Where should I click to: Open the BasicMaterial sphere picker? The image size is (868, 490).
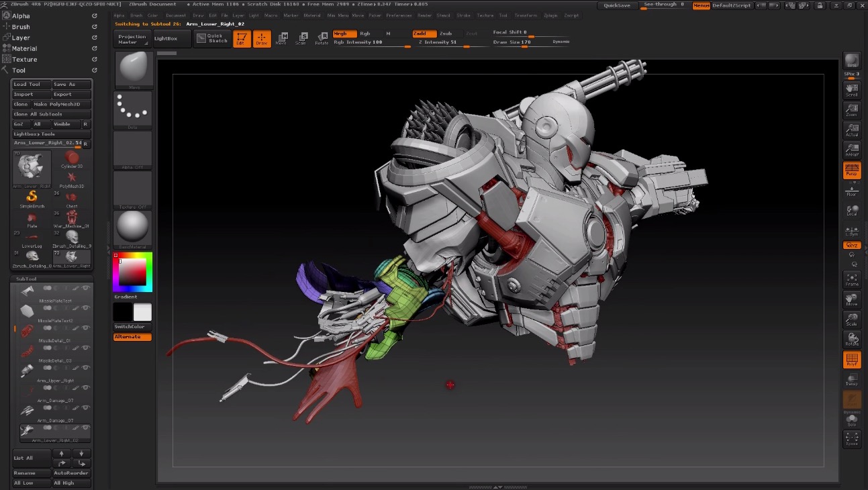click(132, 229)
